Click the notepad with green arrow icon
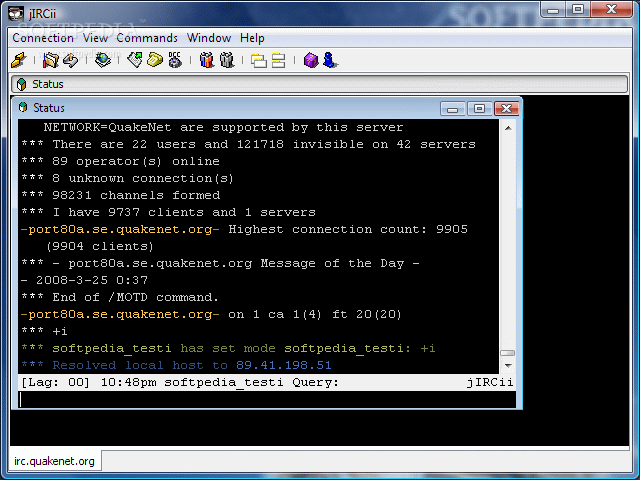640x480 pixels. pos(135,60)
